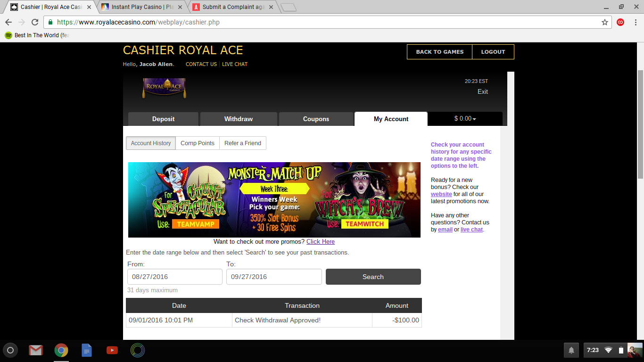Screen dimensions: 644x362
Task: Click the From date field
Action: 175,277
